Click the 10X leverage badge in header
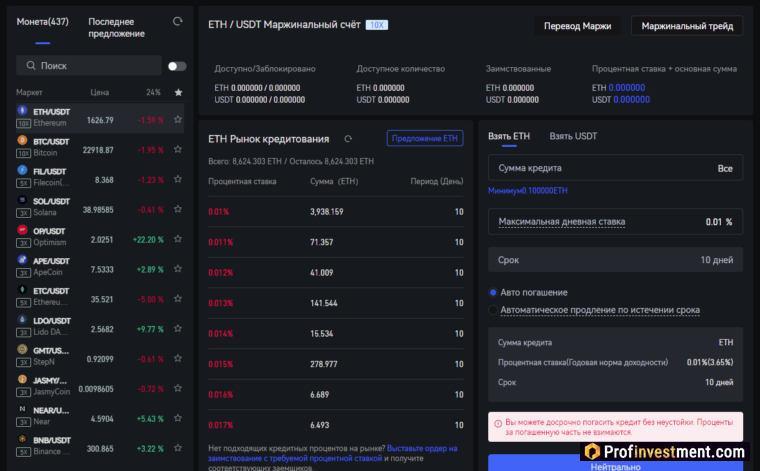The width and height of the screenshot is (760, 471). (377, 25)
